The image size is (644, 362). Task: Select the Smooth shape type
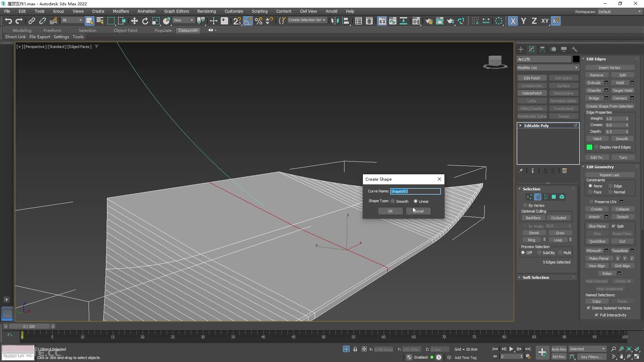coord(393,201)
